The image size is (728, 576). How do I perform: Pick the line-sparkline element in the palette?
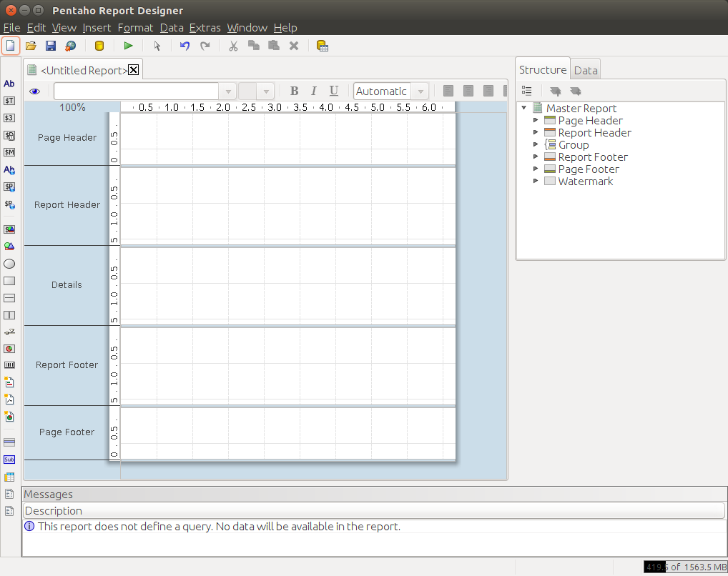click(x=9, y=399)
